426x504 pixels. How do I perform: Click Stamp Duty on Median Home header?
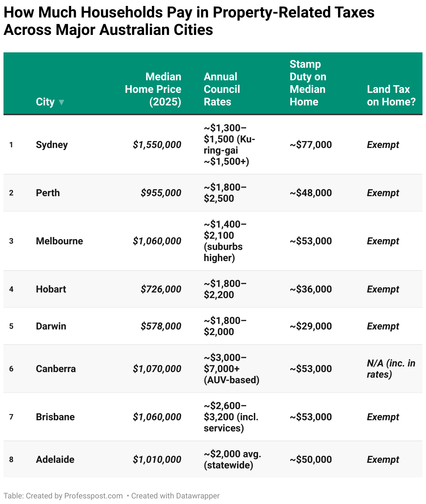308,83
